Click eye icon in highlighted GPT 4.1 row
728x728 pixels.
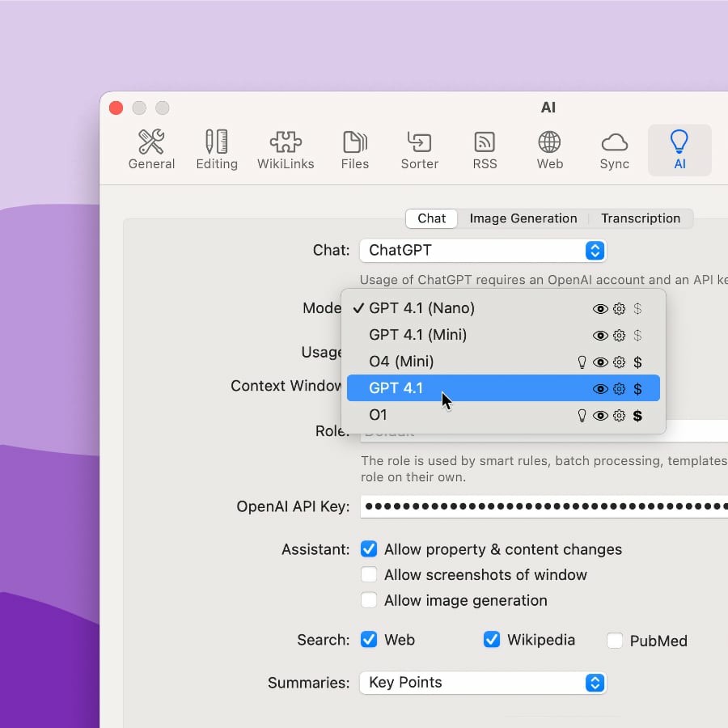pyautogui.click(x=600, y=388)
